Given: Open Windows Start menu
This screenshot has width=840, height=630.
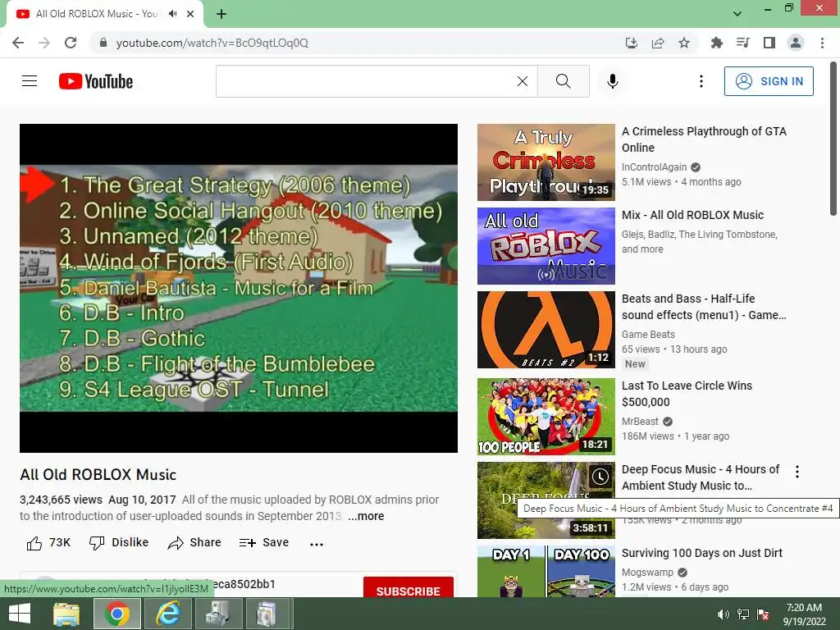Looking at the screenshot, I should 20,614.
